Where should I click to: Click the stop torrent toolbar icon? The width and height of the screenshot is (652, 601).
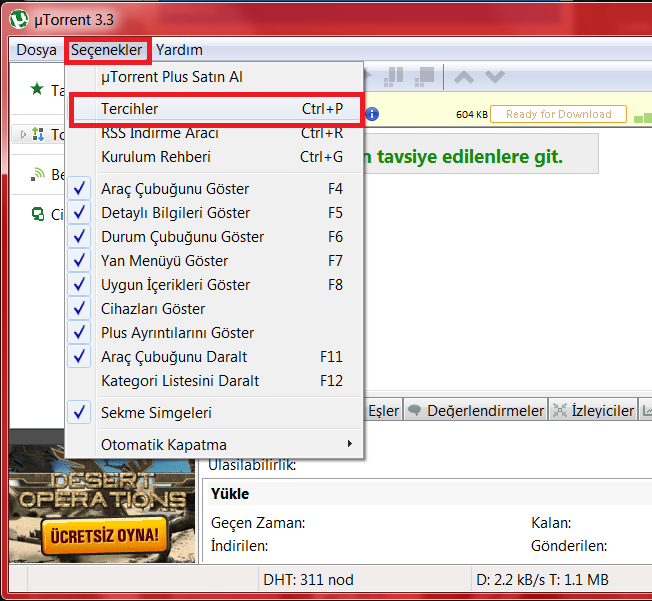pyautogui.click(x=425, y=77)
